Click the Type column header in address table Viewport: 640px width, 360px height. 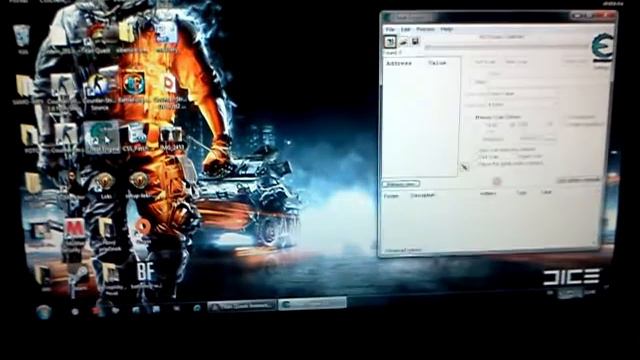(x=521, y=193)
